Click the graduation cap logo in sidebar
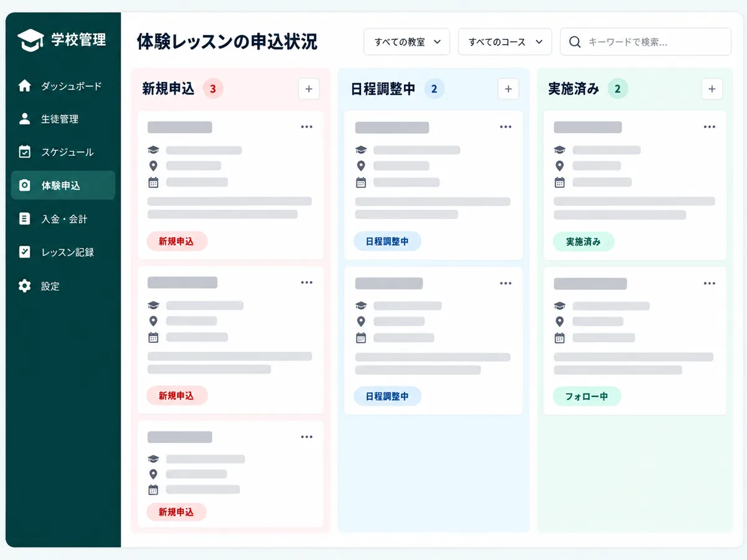The image size is (747, 560). coord(31,40)
